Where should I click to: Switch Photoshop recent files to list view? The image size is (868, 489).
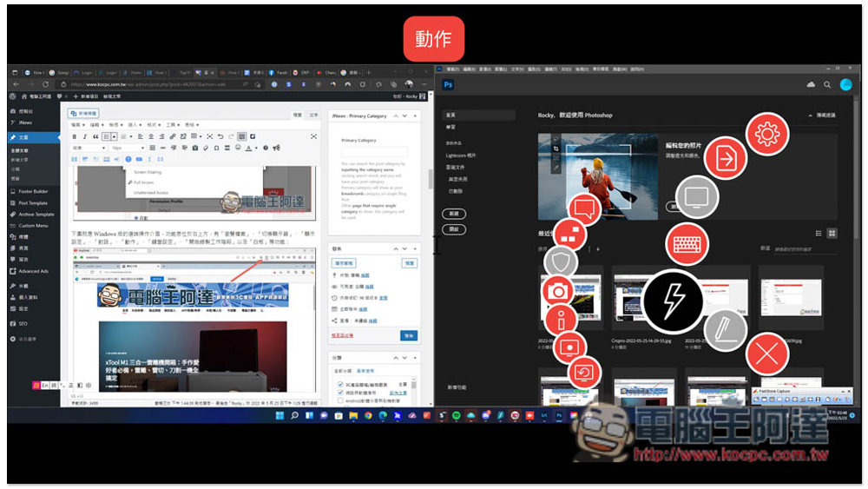click(819, 234)
